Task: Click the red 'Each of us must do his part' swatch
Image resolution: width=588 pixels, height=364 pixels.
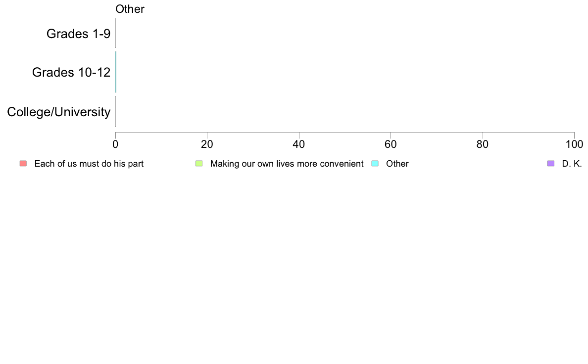Action: [23, 163]
